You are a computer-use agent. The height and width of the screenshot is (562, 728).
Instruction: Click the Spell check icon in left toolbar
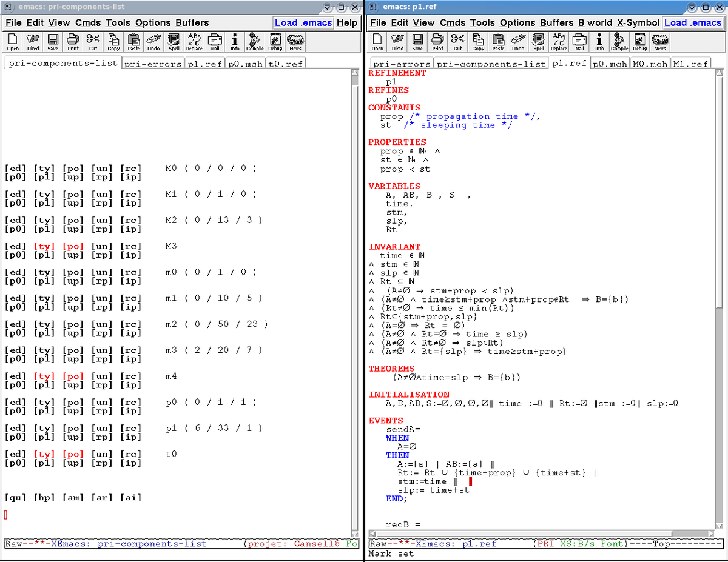(174, 41)
